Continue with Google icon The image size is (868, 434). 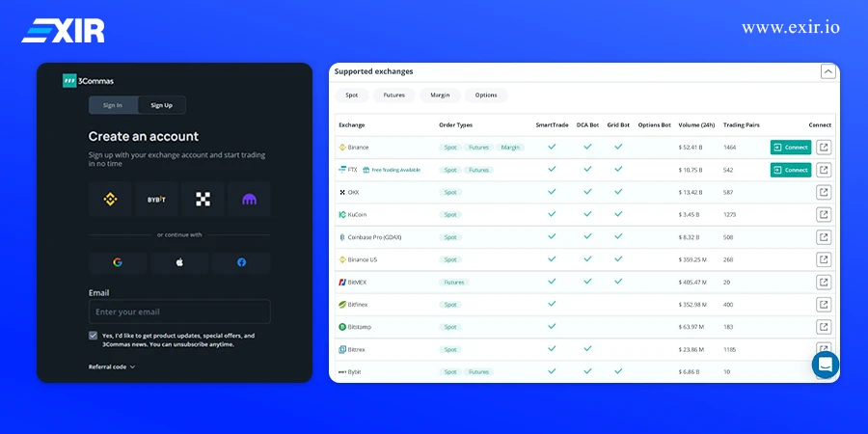(118, 262)
